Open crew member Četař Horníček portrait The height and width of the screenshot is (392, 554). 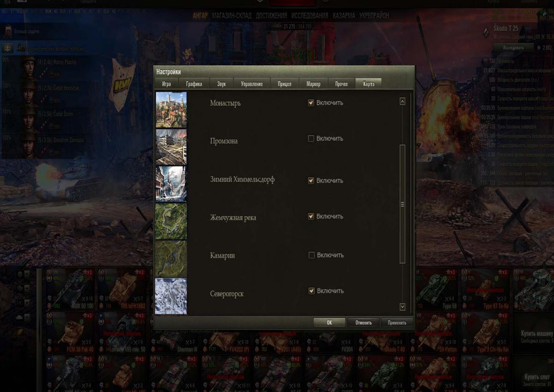click(30, 94)
